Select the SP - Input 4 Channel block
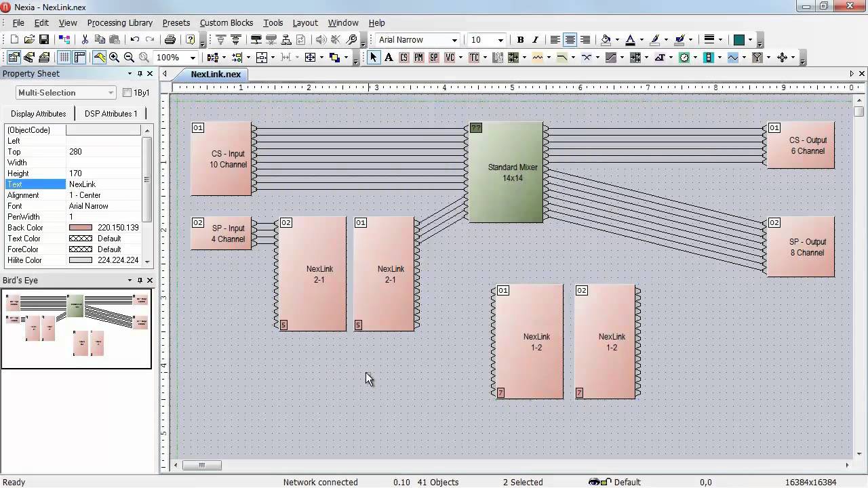The image size is (868, 488). click(222, 233)
